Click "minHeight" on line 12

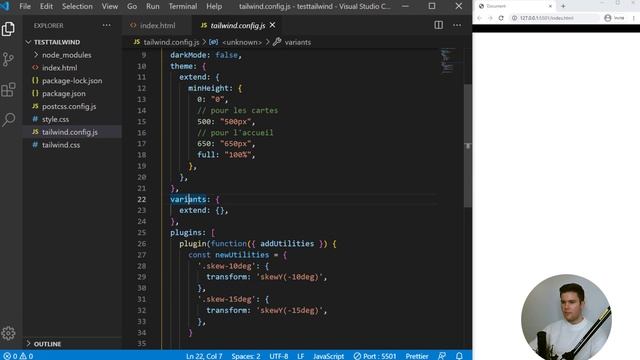point(208,88)
